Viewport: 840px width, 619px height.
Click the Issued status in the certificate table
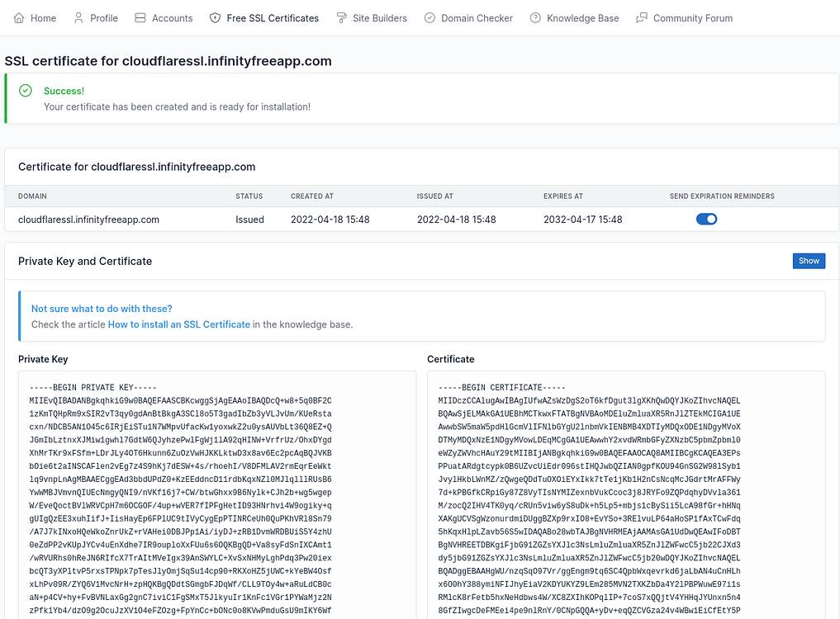point(248,219)
